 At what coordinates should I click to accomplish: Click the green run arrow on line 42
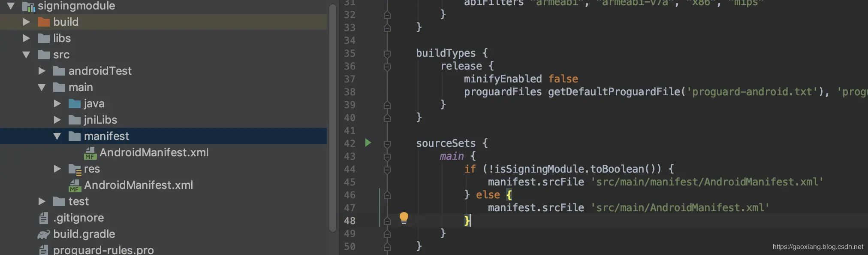(368, 143)
